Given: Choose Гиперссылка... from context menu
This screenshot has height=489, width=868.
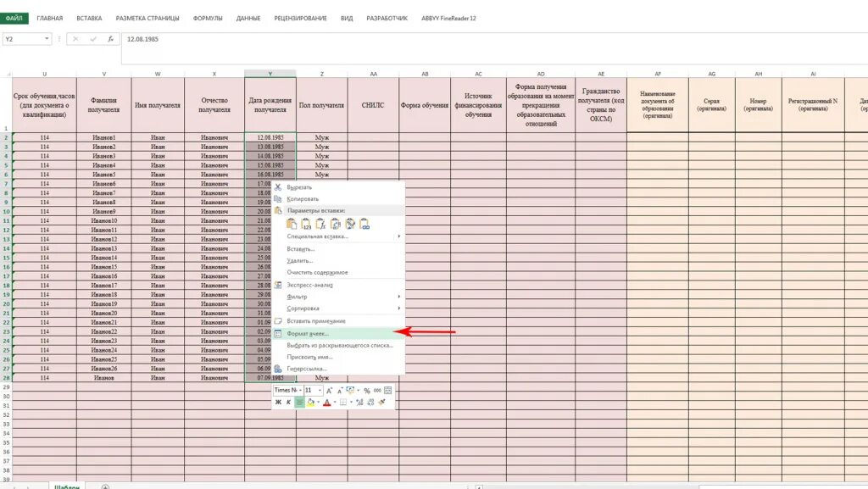Looking at the screenshot, I should (338, 369).
